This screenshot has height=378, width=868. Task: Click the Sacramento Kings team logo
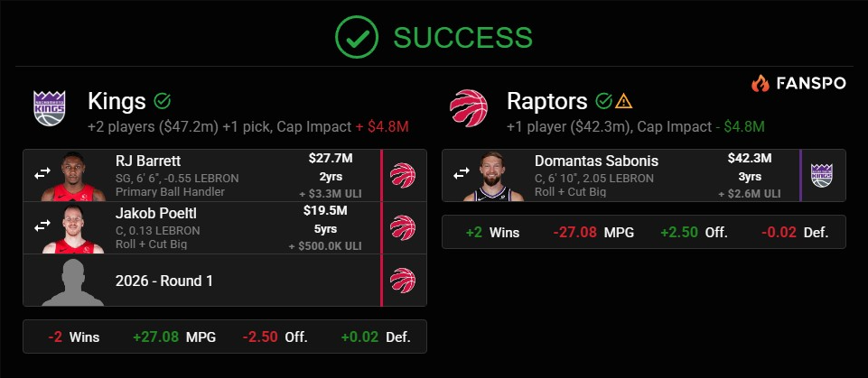click(51, 108)
